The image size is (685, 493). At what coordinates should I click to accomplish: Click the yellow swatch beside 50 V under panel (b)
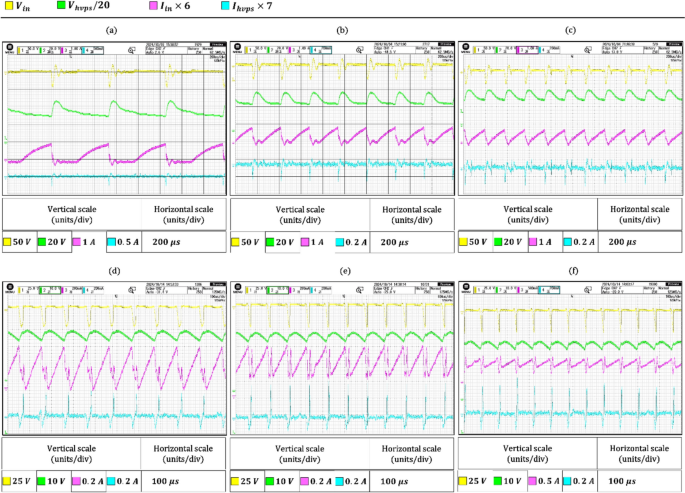coord(235,242)
